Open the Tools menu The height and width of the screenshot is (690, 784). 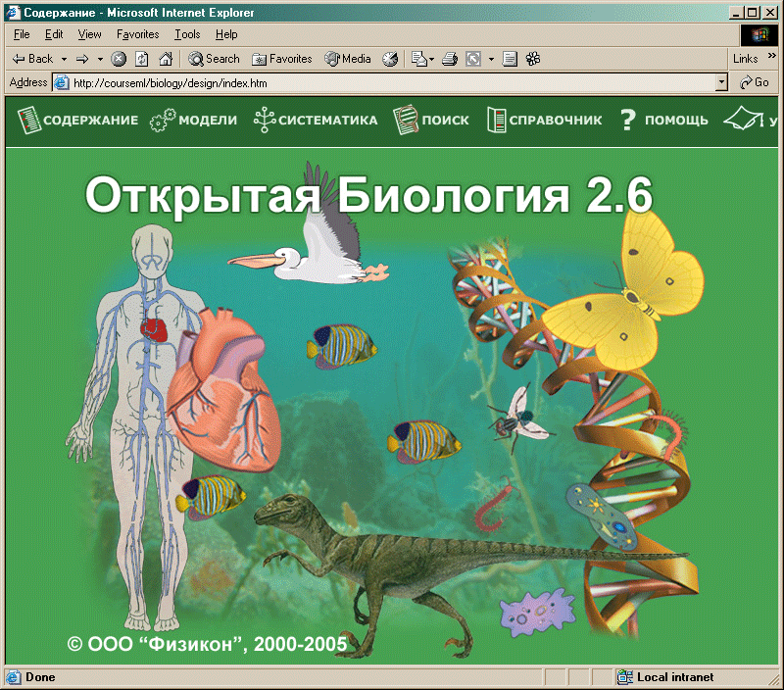click(x=187, y=34)
